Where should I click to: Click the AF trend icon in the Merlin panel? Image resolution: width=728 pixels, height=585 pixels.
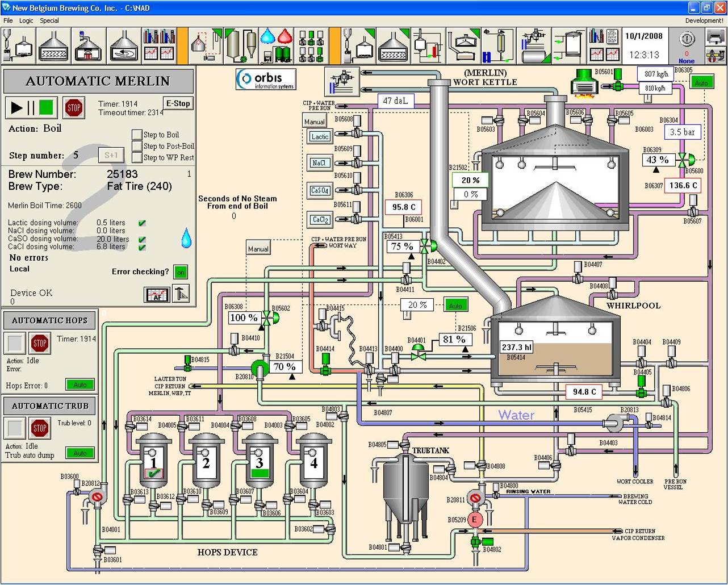(x=157, y=295)
